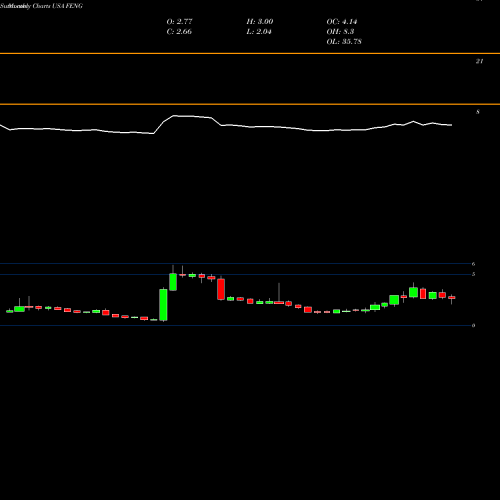The image size is (500, 500).
Task: Click the '6' price axis label
Action: pyautogui.click(x=473, y=264)
